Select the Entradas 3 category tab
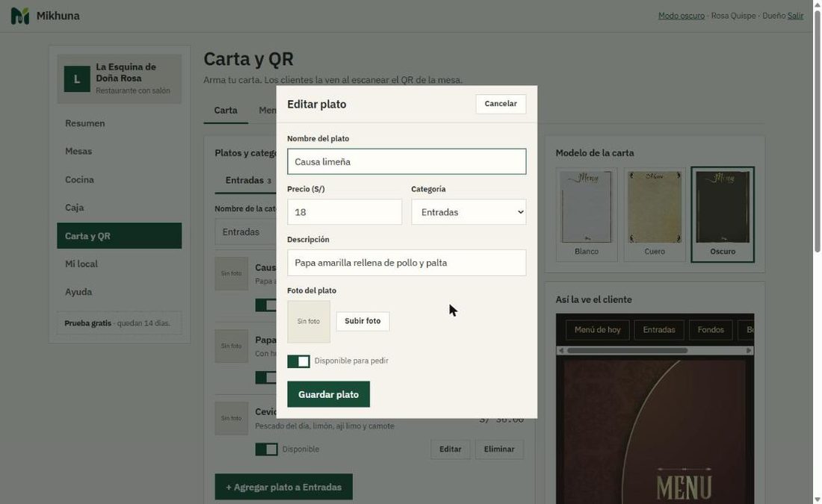Viewport: 822px width, 504px height. [x=248, y=181]
